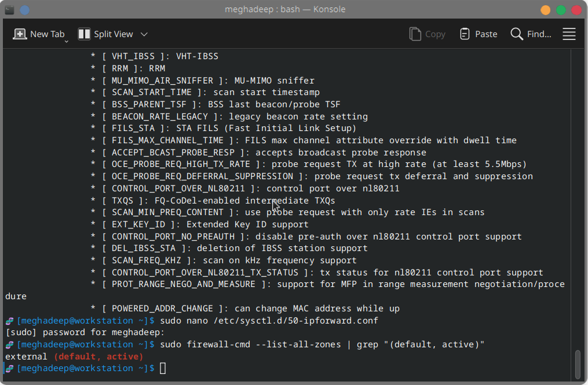Click the meghadeep : bash window title
This screenshot has width=588, height=385.
click(x=286, y=9)
